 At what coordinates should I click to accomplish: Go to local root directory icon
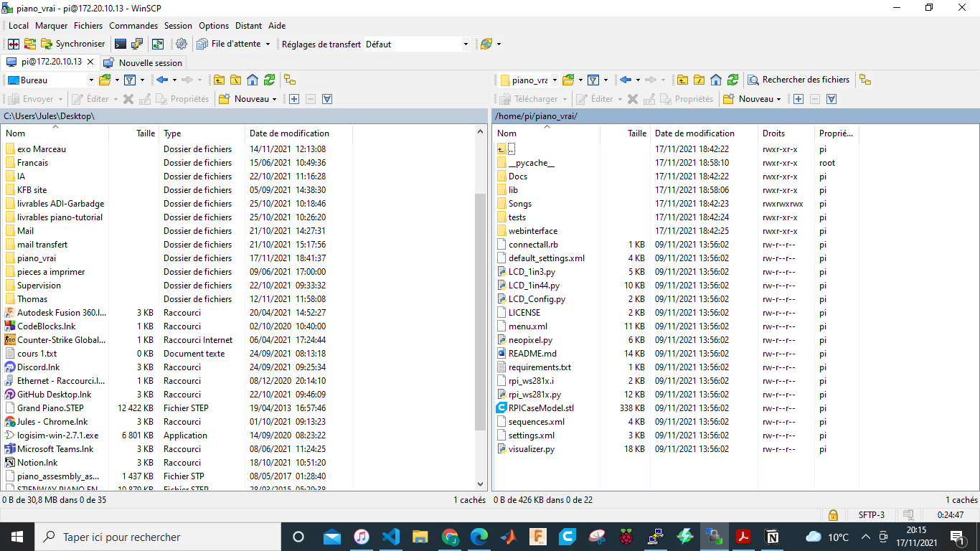[x=235, y=80]
